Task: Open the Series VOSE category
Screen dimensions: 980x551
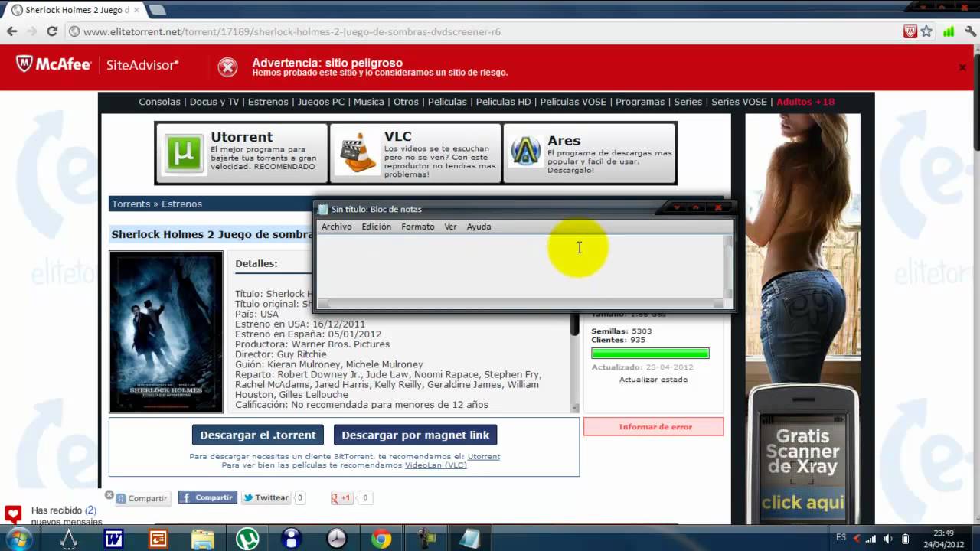Action: coord(739,102)
